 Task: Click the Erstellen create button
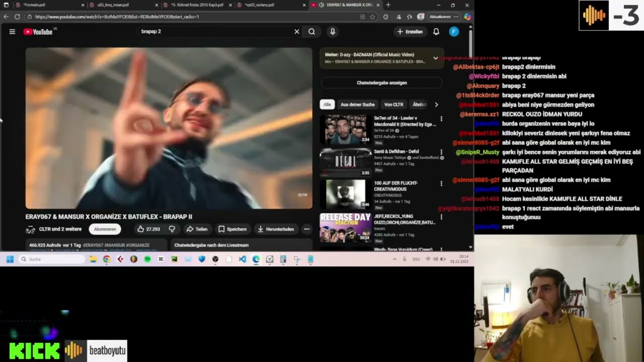(410, 32)
